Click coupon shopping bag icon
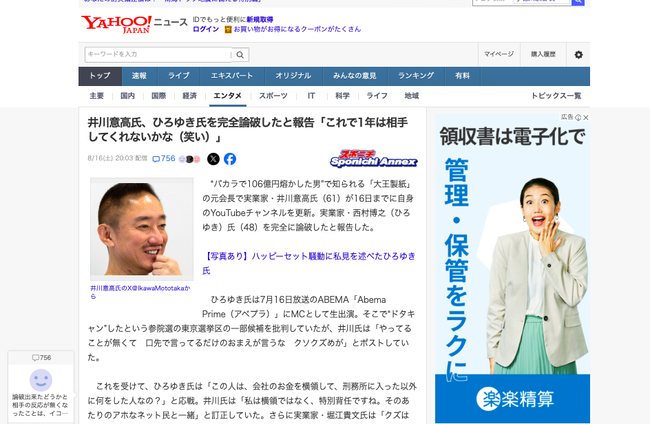Image resolution: width=650 pixels, height=424 pixels. point(228,29)
